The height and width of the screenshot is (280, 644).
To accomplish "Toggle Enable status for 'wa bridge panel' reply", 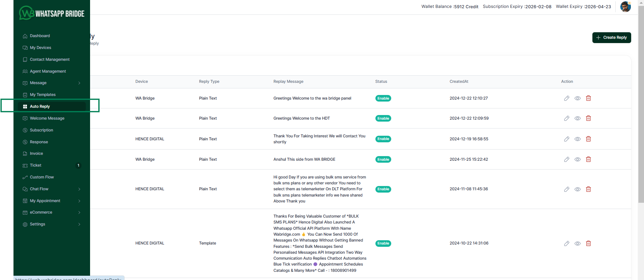I will 383,98.
